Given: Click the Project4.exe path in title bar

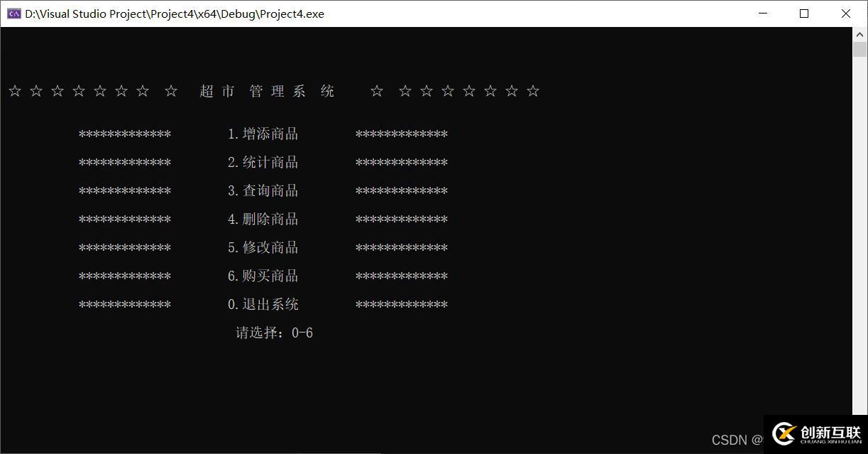Looking at the screenshot, I should tap(175, 13).
